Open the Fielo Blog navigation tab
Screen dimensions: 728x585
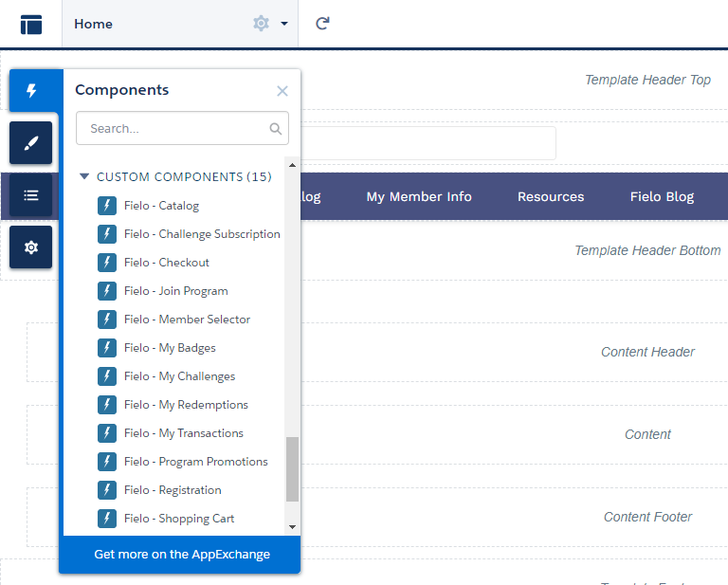point(662,196)
